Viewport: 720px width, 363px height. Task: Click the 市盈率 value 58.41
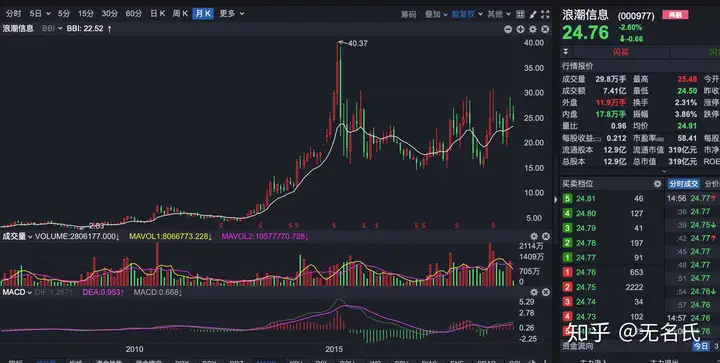pos(687,138)
